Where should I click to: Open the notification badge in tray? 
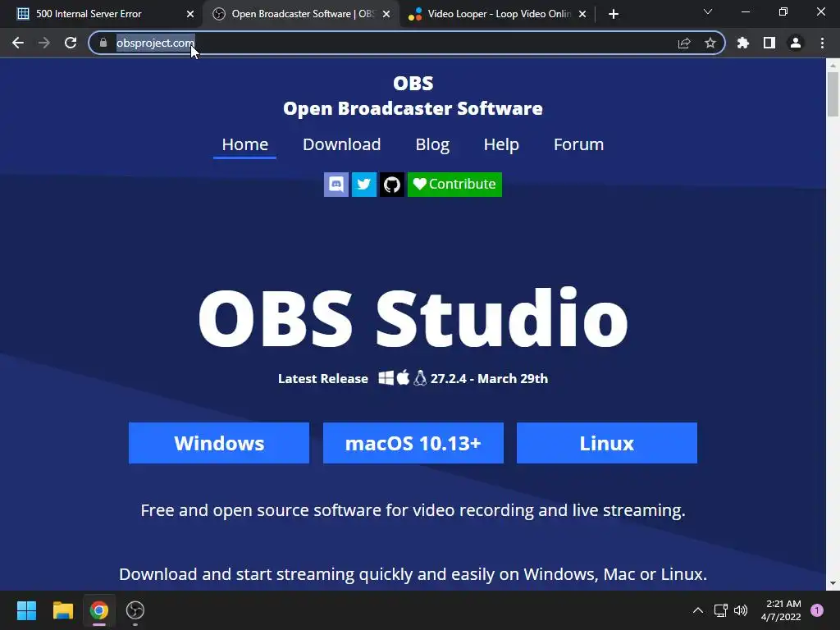pyautogui.click(x=817, y=610)
